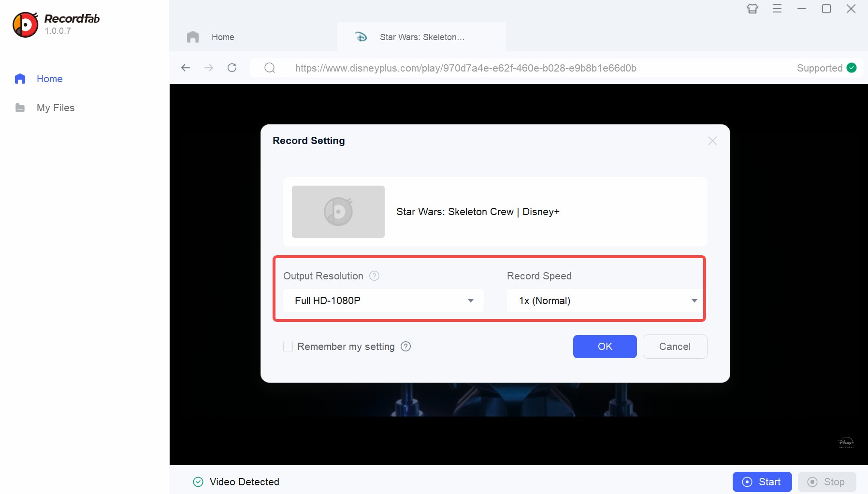Image resolution: width=868 pixels, height=494 pixels.
Task: Open the hamburger menu icon
Action: point(777,9)
